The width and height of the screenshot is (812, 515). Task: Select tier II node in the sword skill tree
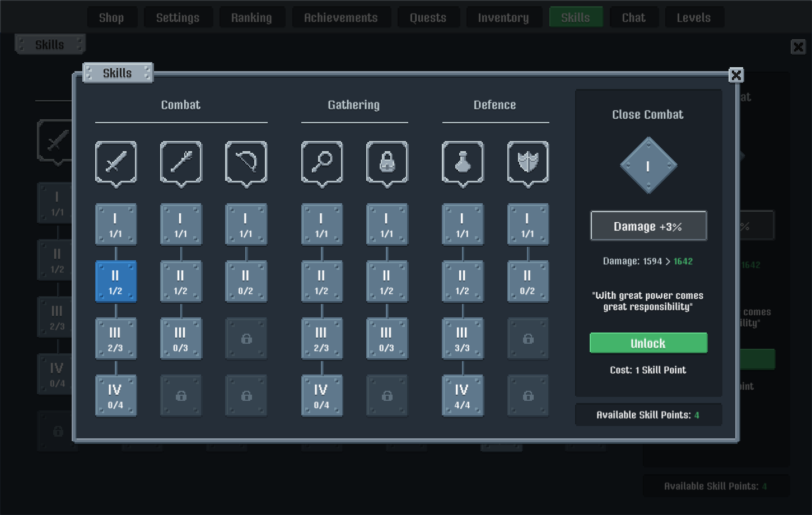coord(116,281)
